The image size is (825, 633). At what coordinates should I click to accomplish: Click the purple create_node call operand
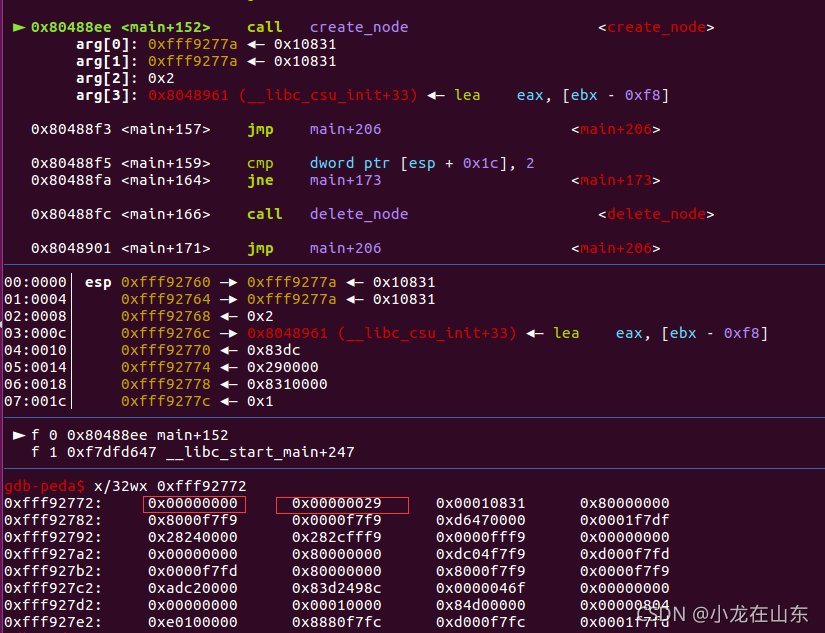tap(359, 27)
